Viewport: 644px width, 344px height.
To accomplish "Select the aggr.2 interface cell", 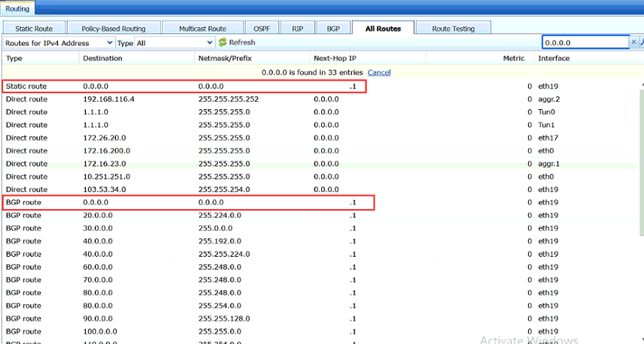I will pyautogui.click(x=549, y=99).
